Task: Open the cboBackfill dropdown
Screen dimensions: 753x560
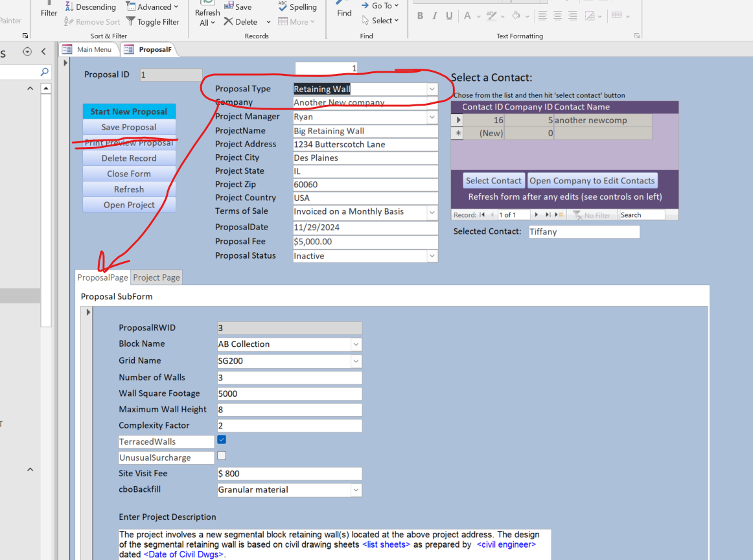Action: tap(356, 490)
